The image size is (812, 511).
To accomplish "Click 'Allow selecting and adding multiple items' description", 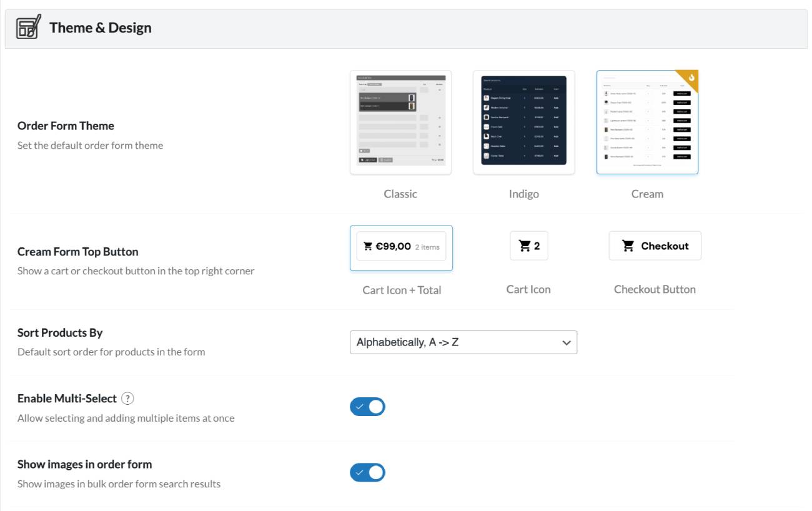I will tap(126, 418).
